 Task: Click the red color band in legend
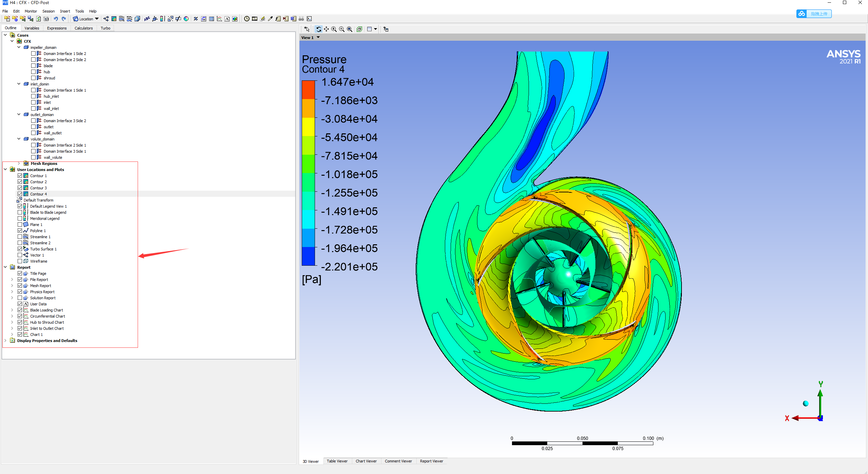[308, 90]
